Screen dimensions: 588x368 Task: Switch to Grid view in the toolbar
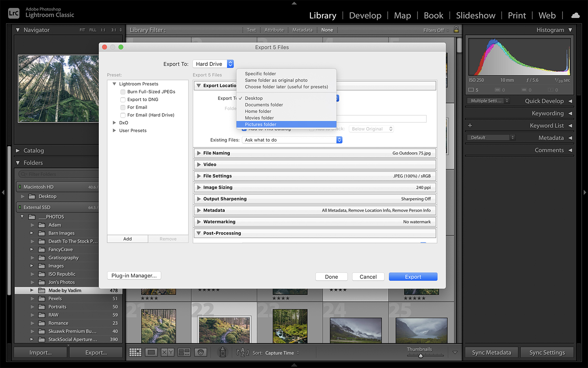(x=135, y=352)
